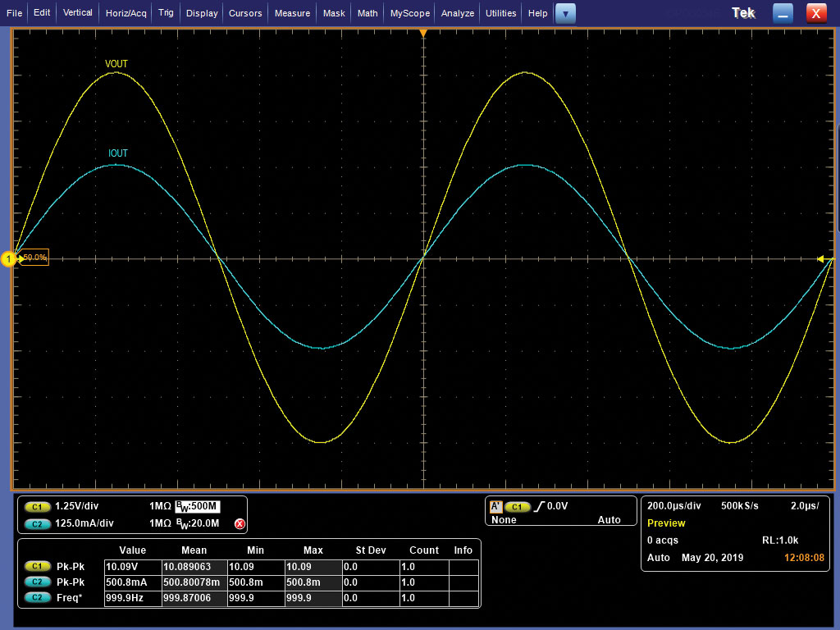Click the 0.0V trigger level value
This screenshot has height=630, width=840.
[x=557, y=506]
